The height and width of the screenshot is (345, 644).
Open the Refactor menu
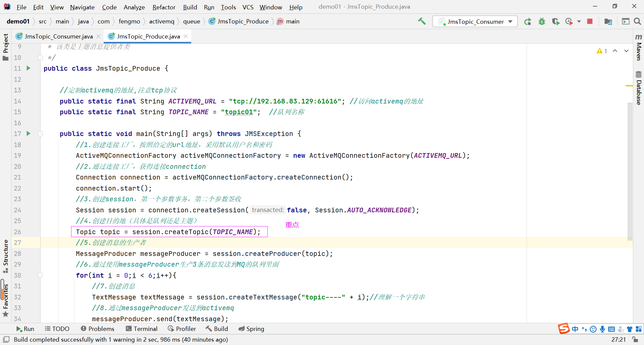(x=164, y=7)
